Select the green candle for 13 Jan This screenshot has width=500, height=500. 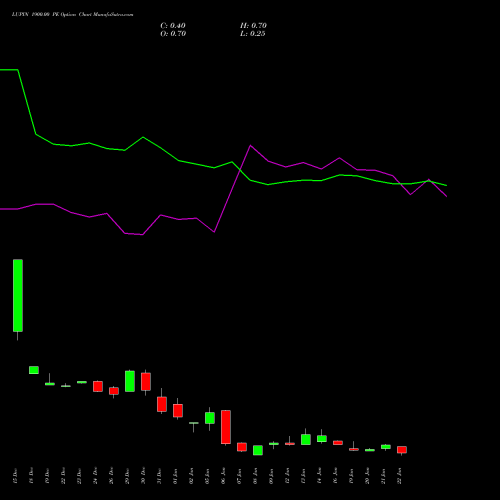[306, 439]
